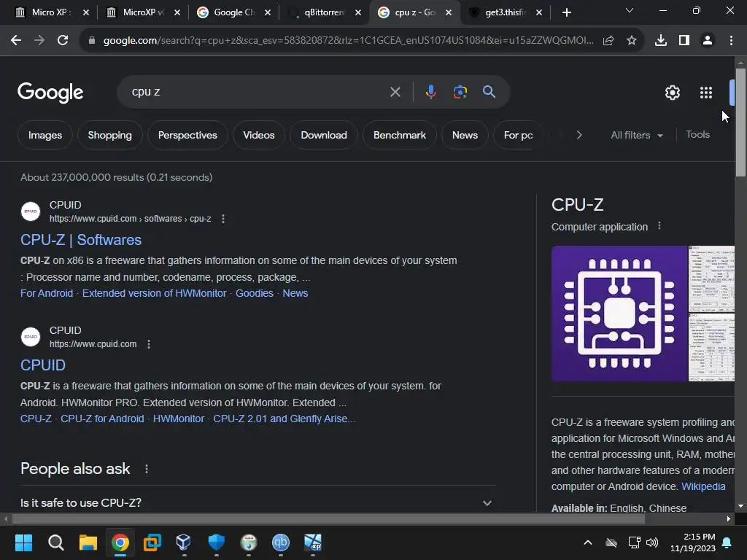
Task: Select the Perspectives filter
Action: pos(187,135)
